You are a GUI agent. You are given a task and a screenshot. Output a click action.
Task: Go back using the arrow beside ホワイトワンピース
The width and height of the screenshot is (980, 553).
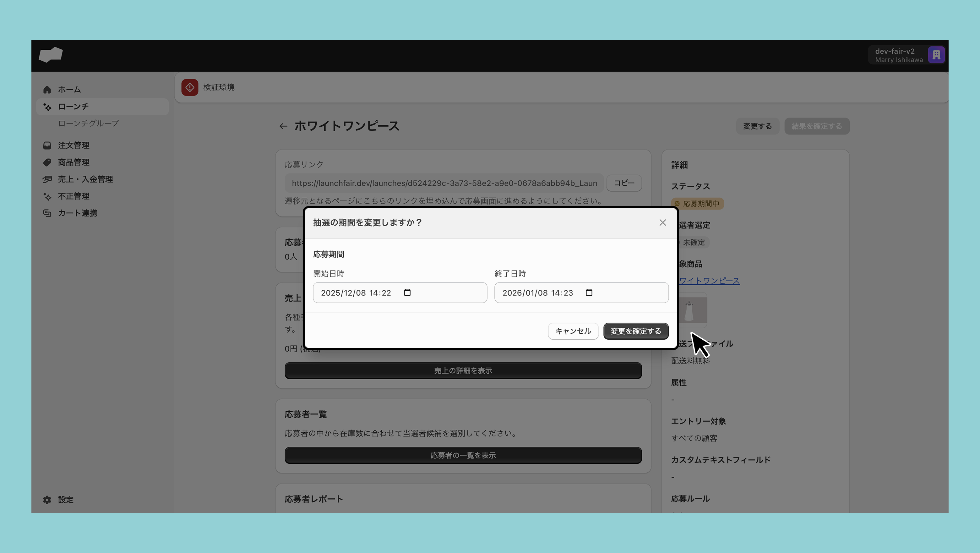(x=283, y=126)
